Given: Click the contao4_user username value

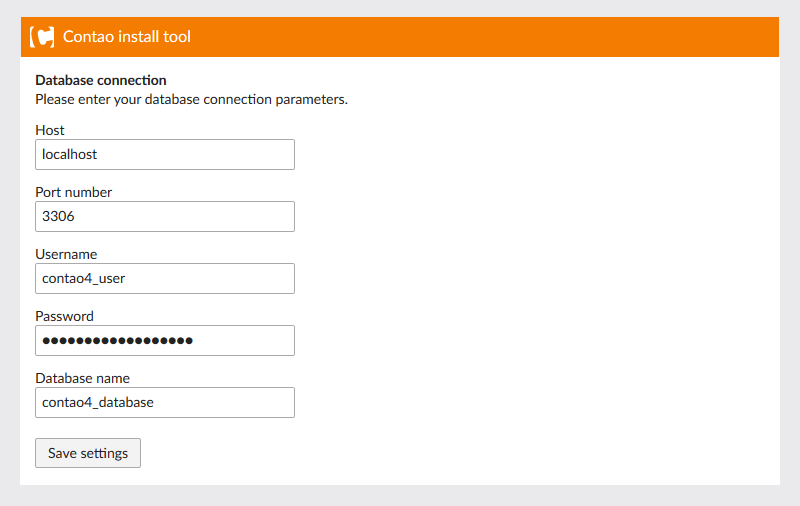Looking at the screenshot, I should pos(84,278).
